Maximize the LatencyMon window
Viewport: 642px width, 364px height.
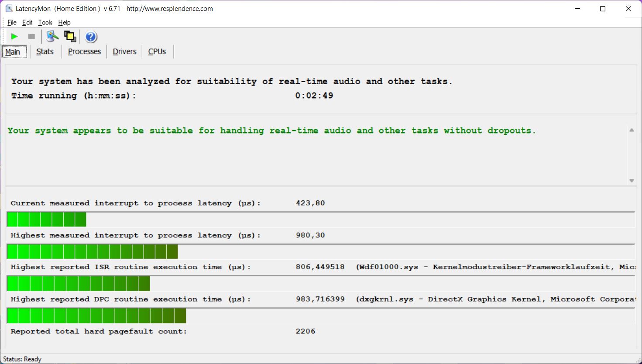(x=603, y=9)
